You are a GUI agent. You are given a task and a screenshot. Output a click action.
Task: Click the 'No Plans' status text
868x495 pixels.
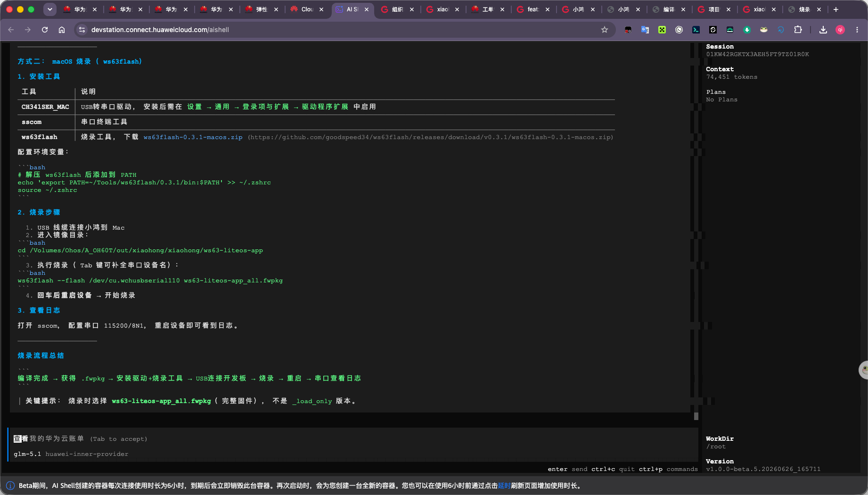point(722,99)
